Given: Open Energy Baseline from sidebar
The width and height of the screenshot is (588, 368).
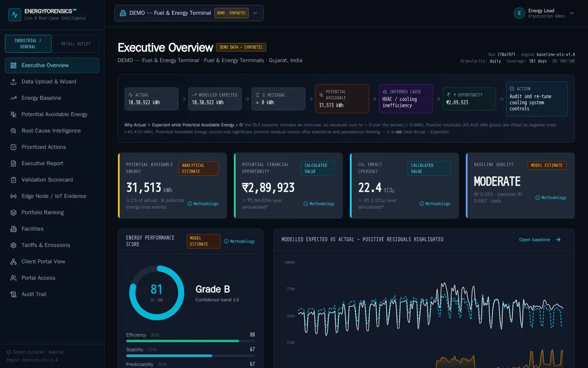Looking at the screenshot, I should (52, 98).
